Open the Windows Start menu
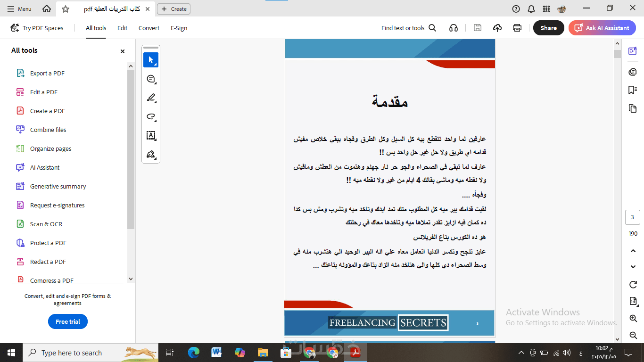This screenshot has width=644, height=362. [11, 353]
